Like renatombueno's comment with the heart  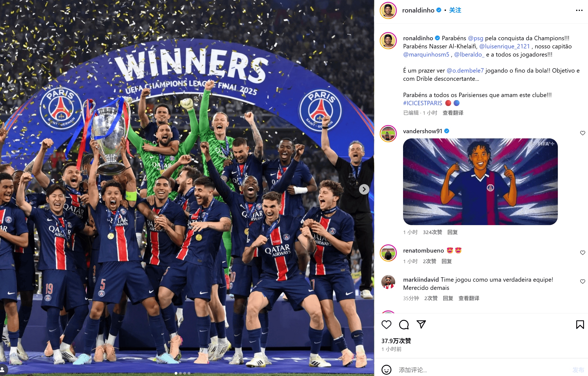click(x=583, y=253)
